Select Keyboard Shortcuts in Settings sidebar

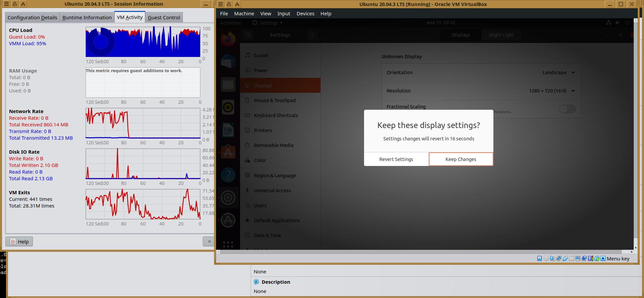coord(280,115)
